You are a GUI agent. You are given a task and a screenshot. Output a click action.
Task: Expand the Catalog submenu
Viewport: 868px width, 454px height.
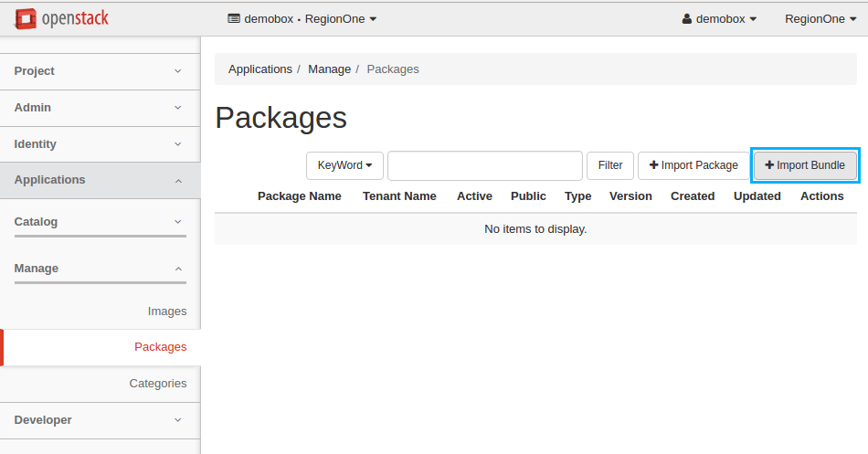(x=99, y=222)
